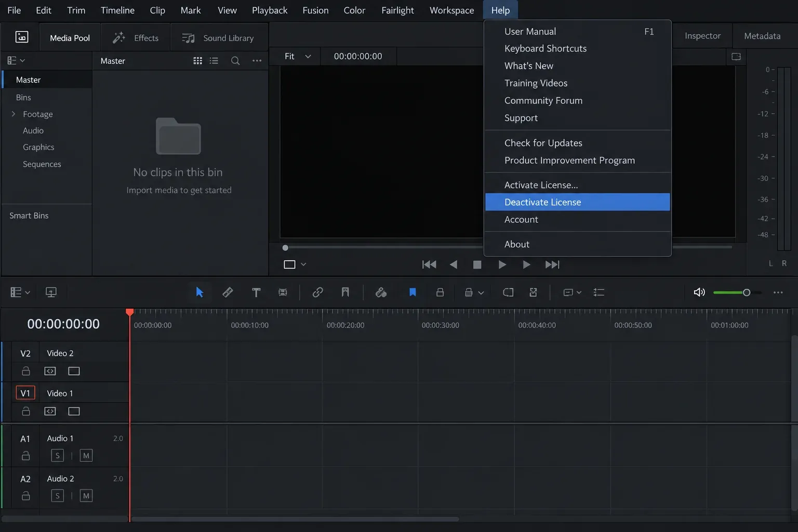The height and width of the screenshot is (532, 798).
Task: Open the Metadata panel
Action: 762,36
